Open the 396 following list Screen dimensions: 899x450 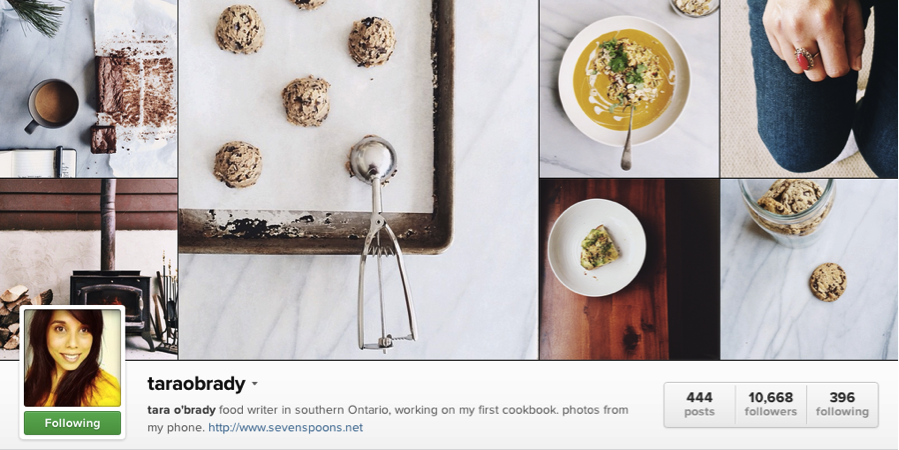(842, 405)
